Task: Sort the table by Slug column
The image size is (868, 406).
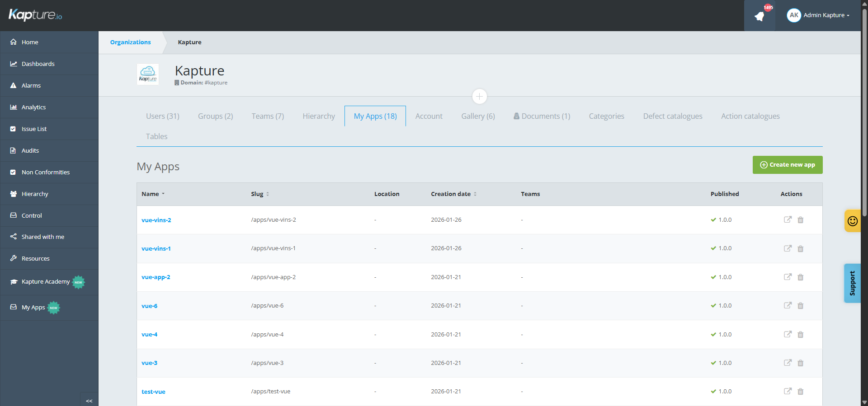Action: (x=260, y=194)
